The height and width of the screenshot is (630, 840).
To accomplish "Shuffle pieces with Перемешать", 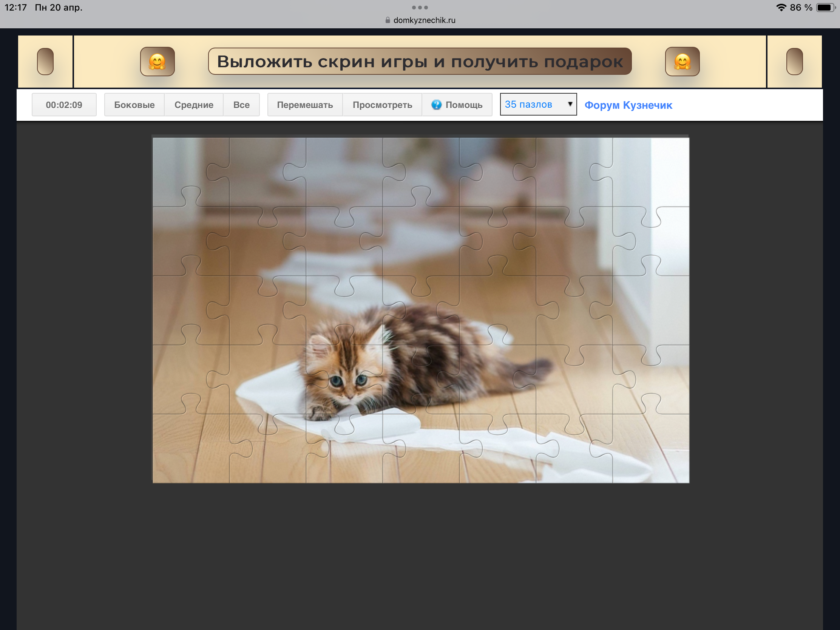I will click(304, 105).
